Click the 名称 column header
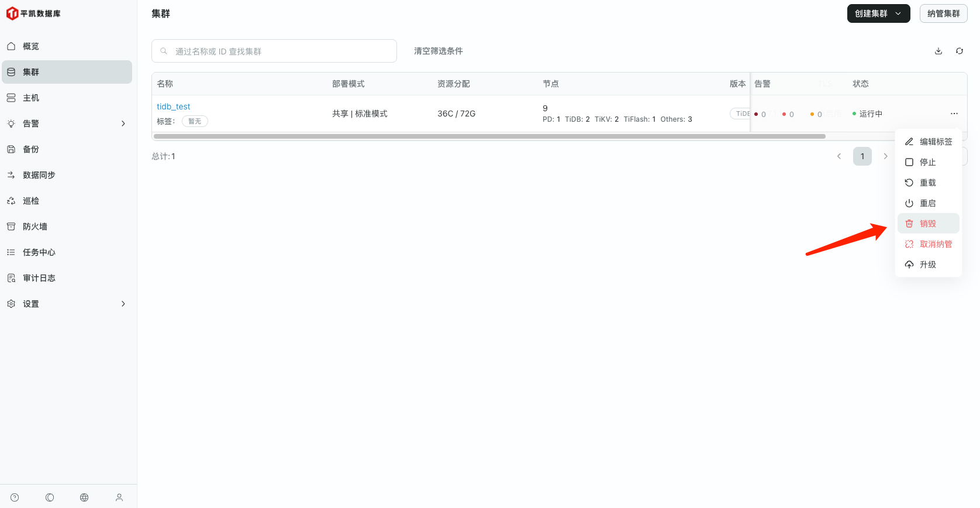 165,84
